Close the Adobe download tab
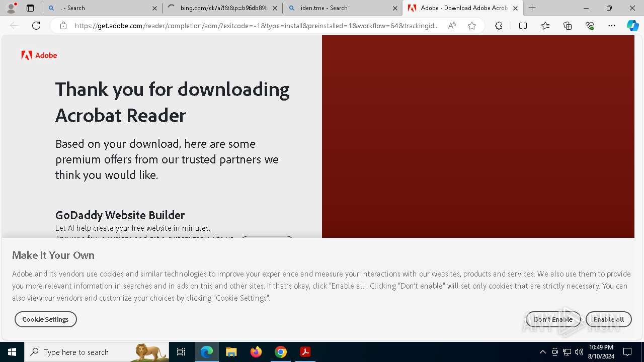The width and height of the screenshot is (644, 362). [515, 8]
